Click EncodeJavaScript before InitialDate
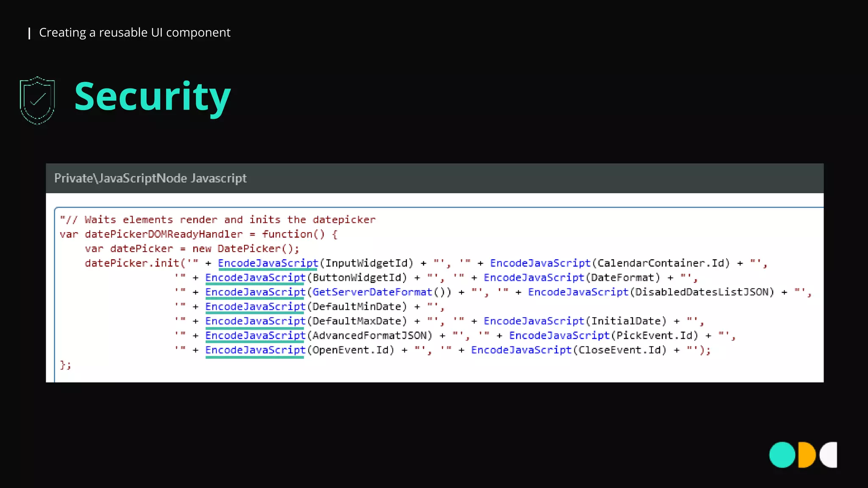 pos(534,321)
